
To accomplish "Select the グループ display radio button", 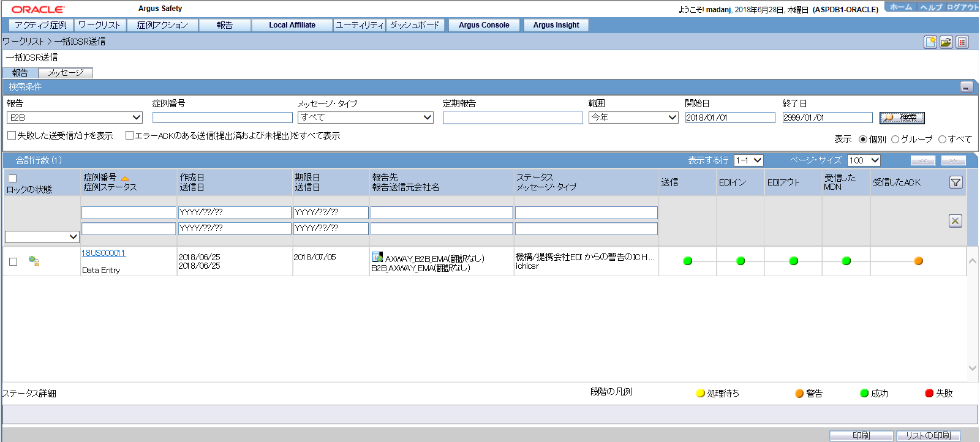I will pos(895,139).
